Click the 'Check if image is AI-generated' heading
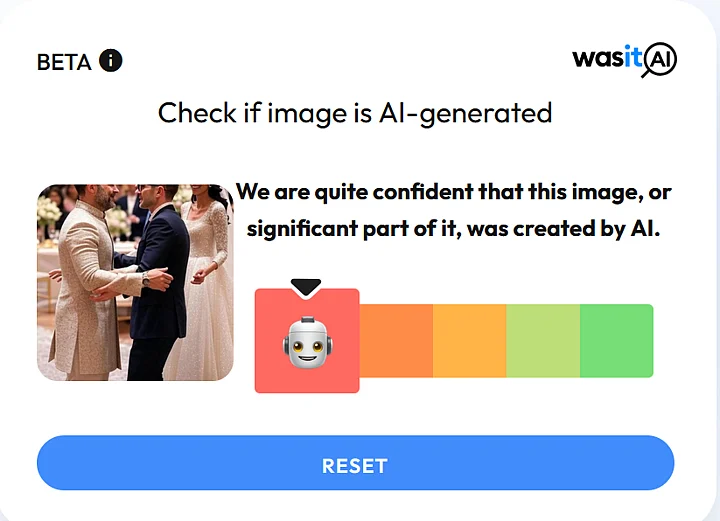Image resolution: width=720 pixels, height=521 pixels. pos(355,113)
